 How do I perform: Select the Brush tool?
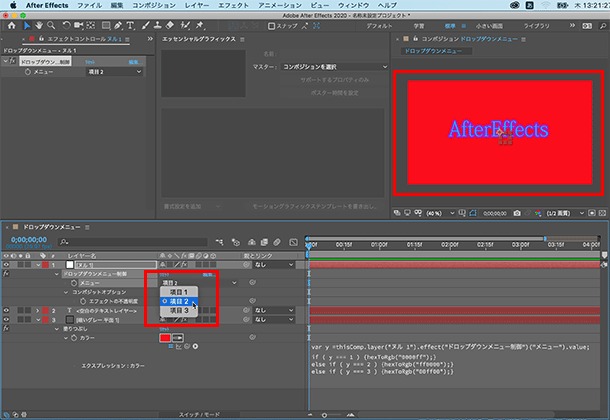click(145, 26)
